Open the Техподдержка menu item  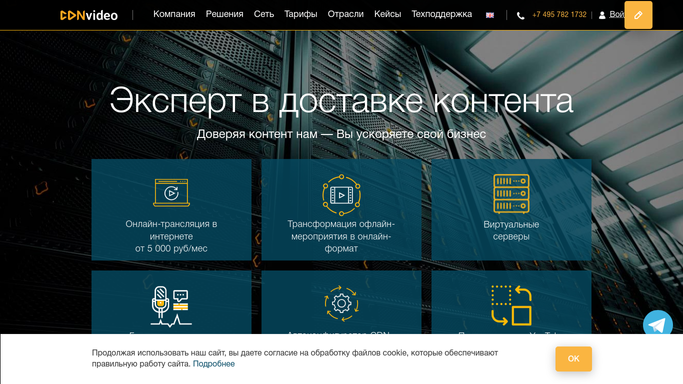tap(442, 14)
